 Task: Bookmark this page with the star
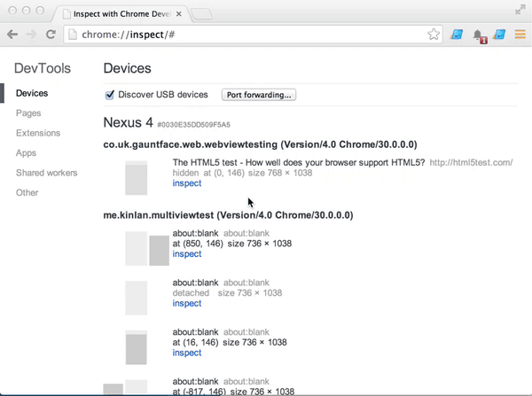(434, 35)
